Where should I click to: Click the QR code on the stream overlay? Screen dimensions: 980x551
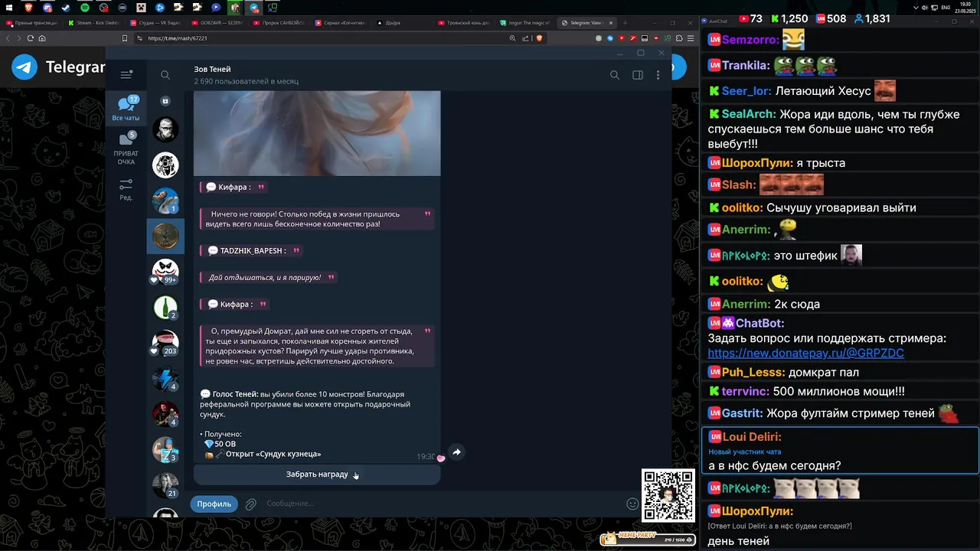click(668, 496)
